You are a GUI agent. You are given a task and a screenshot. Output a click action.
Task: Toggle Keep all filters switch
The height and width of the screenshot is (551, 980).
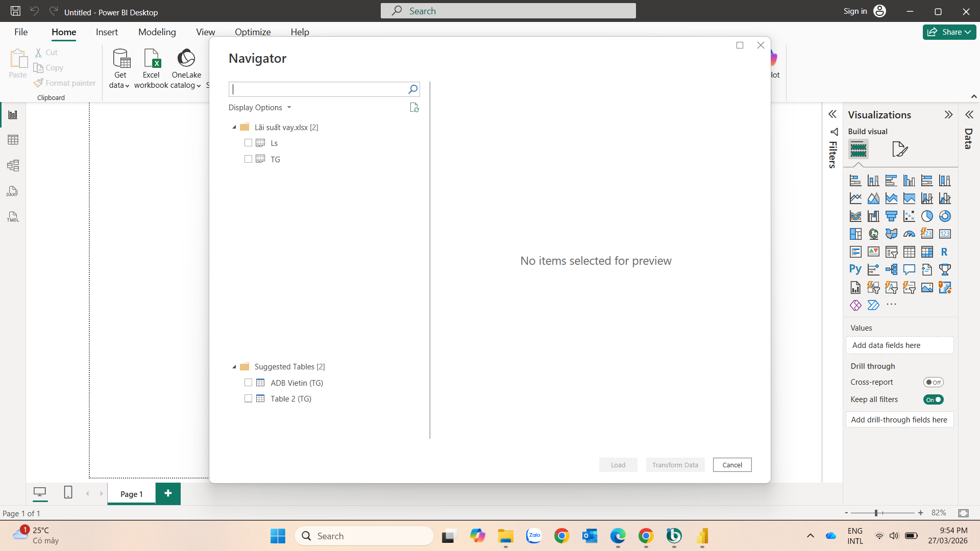click(933, 399)
